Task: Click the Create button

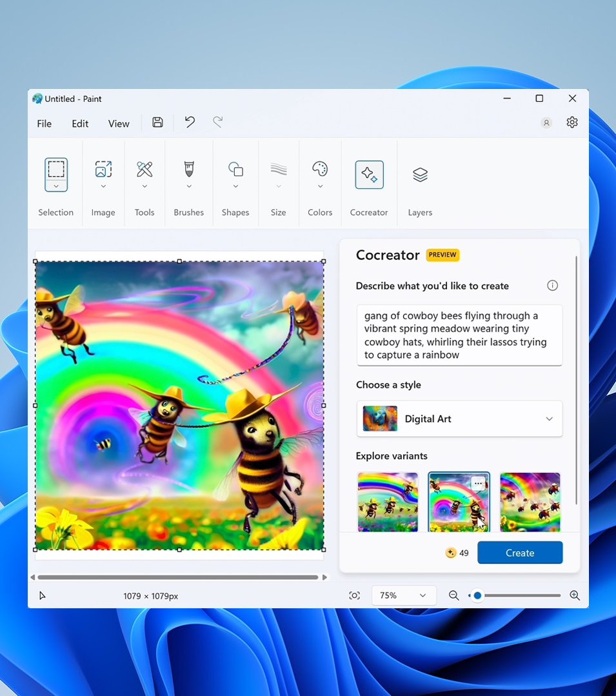Action: tap(520, 553)
